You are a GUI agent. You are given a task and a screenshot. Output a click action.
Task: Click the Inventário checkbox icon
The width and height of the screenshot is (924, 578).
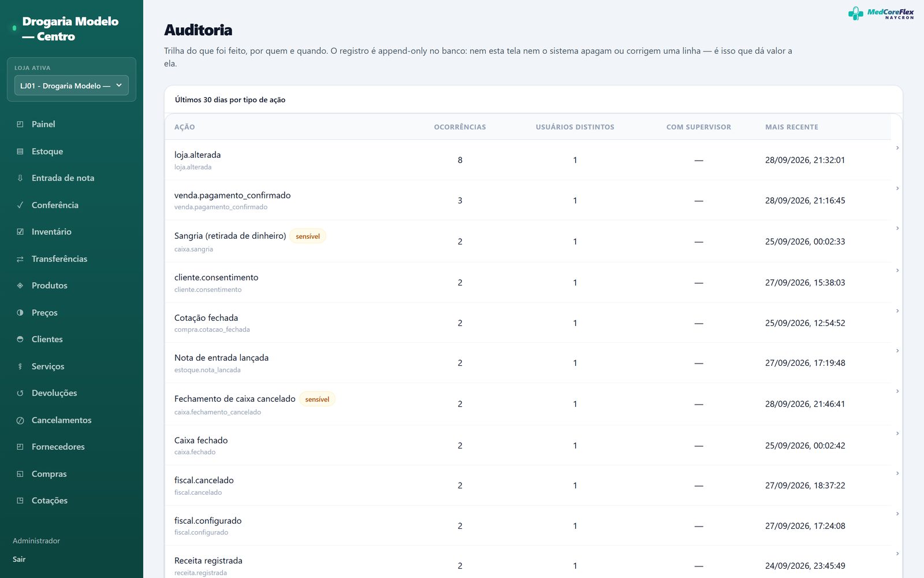(x=20, y=232)
